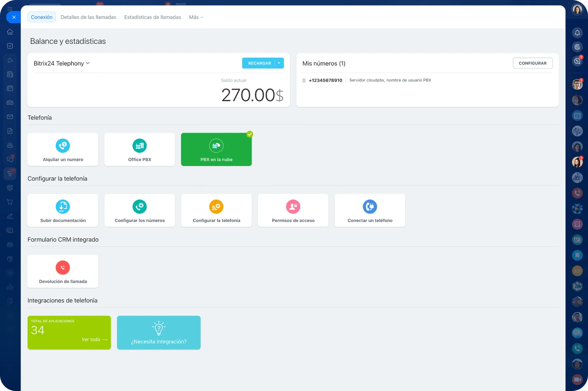
Task: Open the Recargar button dropdown arrow
Action: click(279, 63)
